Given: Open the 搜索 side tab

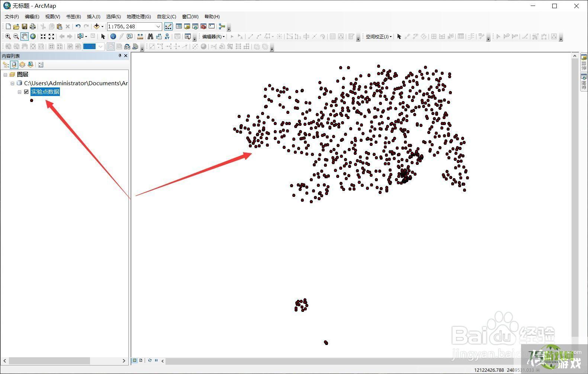Looking at the screenshot, I should point(584,81).
